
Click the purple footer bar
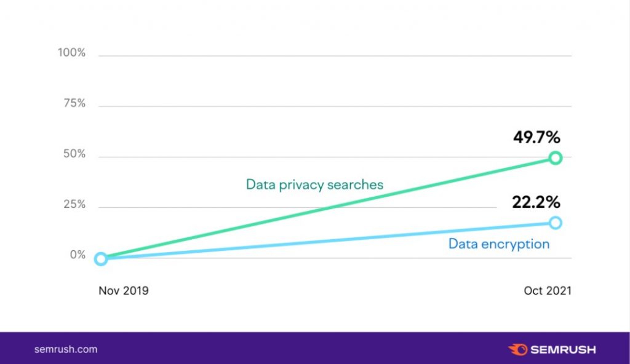point(308,348)
